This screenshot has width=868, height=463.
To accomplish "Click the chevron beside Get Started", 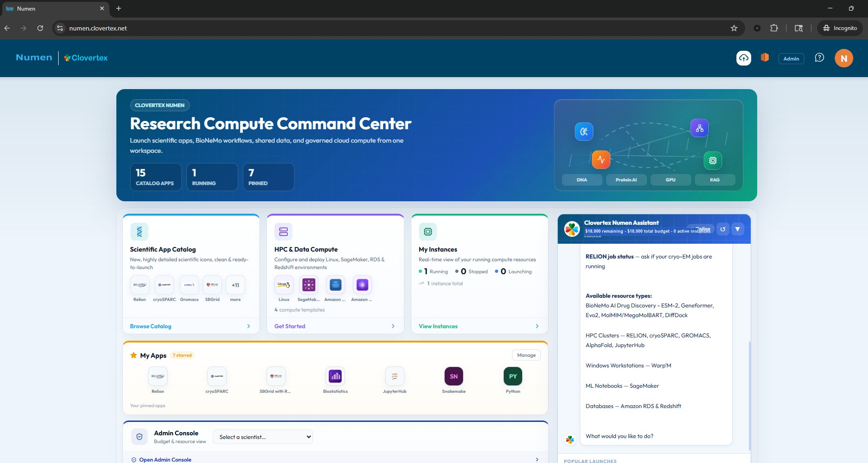I will coord(393,326).
